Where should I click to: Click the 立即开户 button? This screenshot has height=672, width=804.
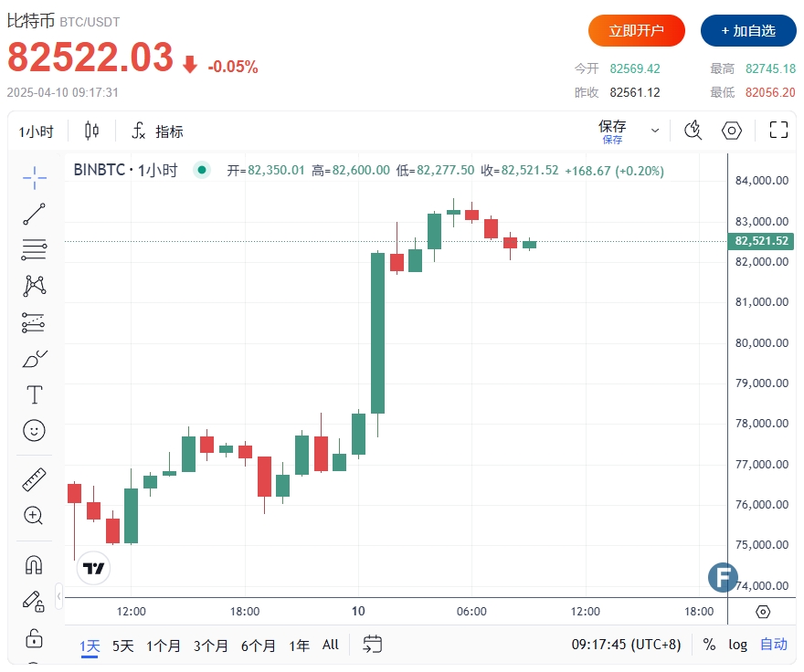tap(636, 31)
